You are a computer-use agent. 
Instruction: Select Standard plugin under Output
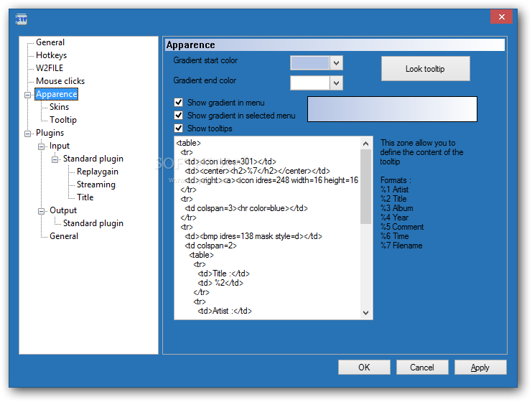click(93, 223)
